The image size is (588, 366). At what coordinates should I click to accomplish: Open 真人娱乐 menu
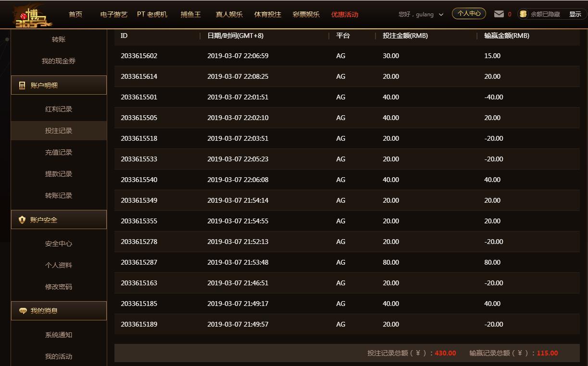click(229, 14)
